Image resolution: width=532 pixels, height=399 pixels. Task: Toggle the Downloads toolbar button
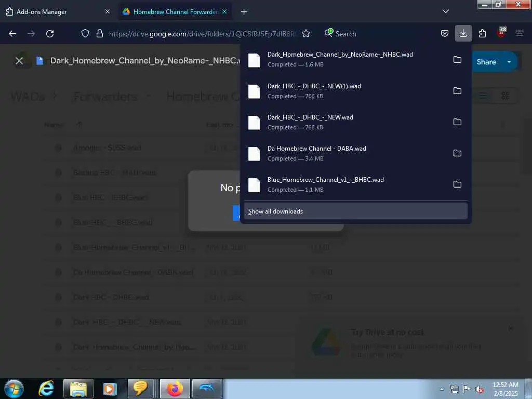[463, 33]
